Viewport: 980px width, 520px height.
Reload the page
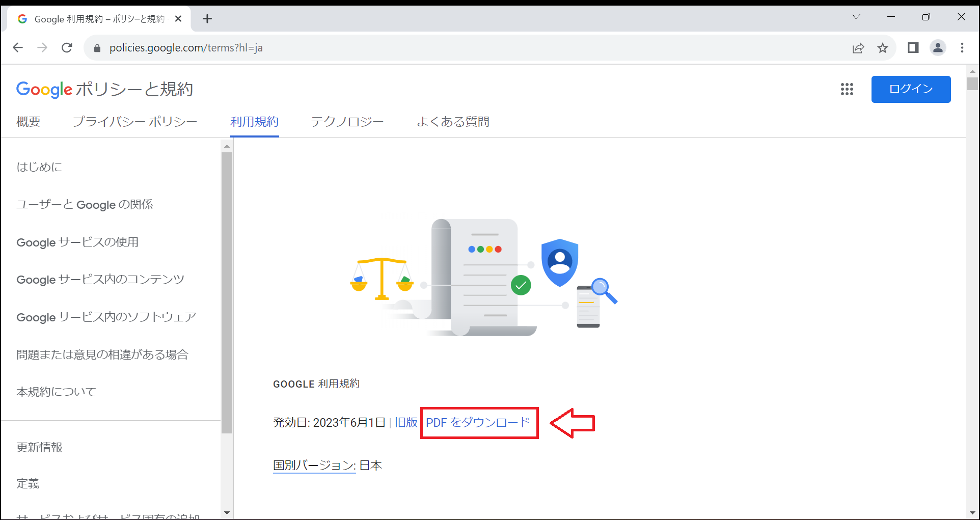[67, 47]
